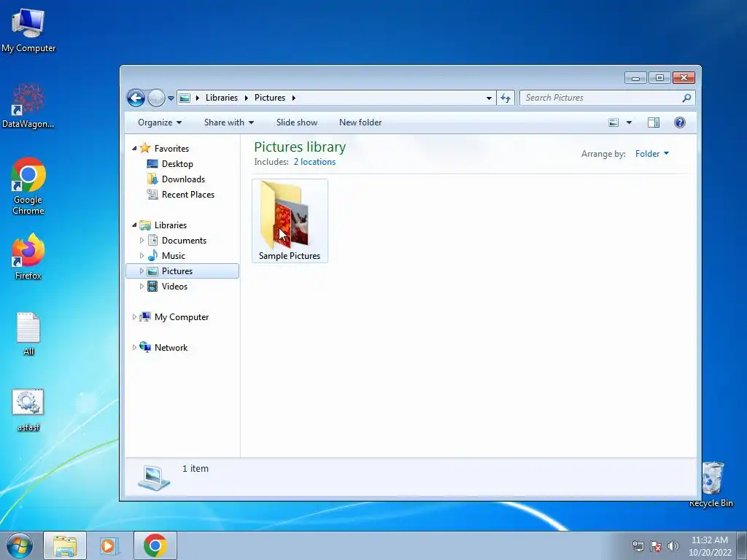
Task: Open the Share with menu
Action: (x=228, y=122)
